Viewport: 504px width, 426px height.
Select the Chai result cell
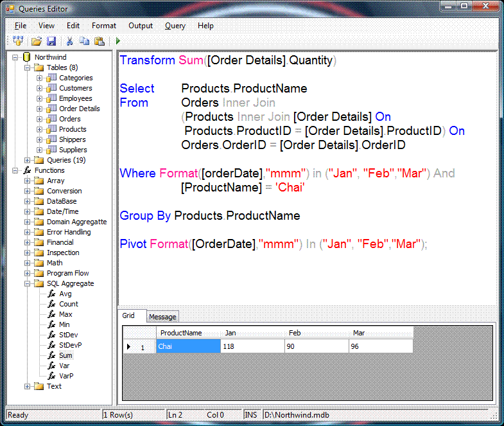coord(188,346)
